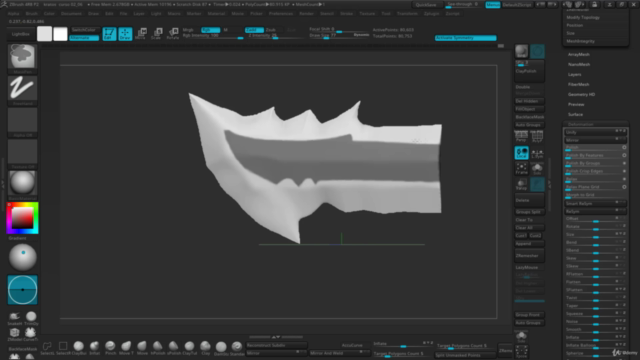This screenshot has width=640, height=360.
Task: Expand the Geometry HD subpalette
Action: (x=581, y=94)
